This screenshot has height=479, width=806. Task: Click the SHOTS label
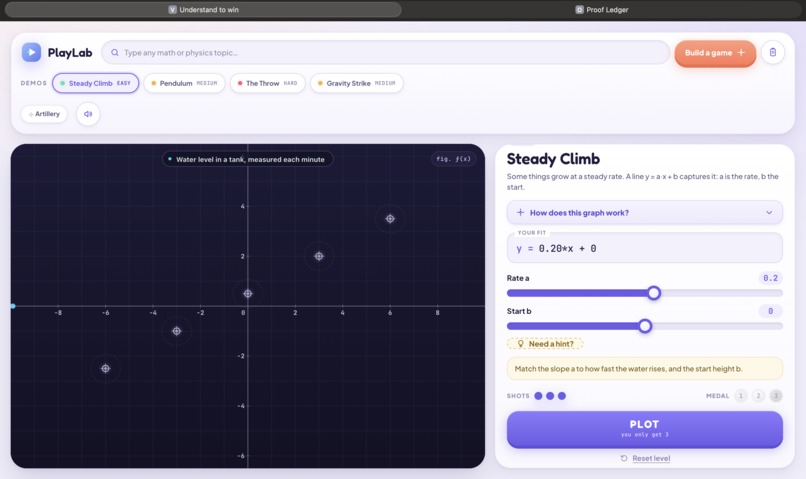(x=518, y=396)
